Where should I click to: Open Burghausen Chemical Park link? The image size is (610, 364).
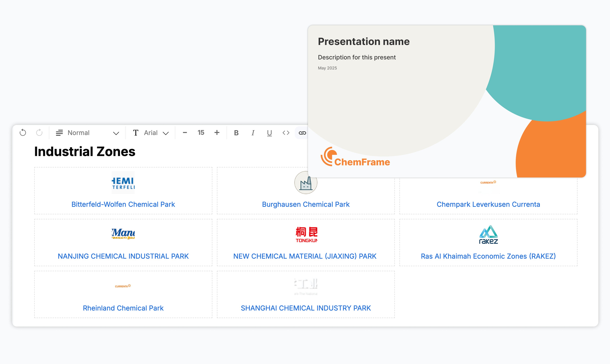[x=306, y=204]
